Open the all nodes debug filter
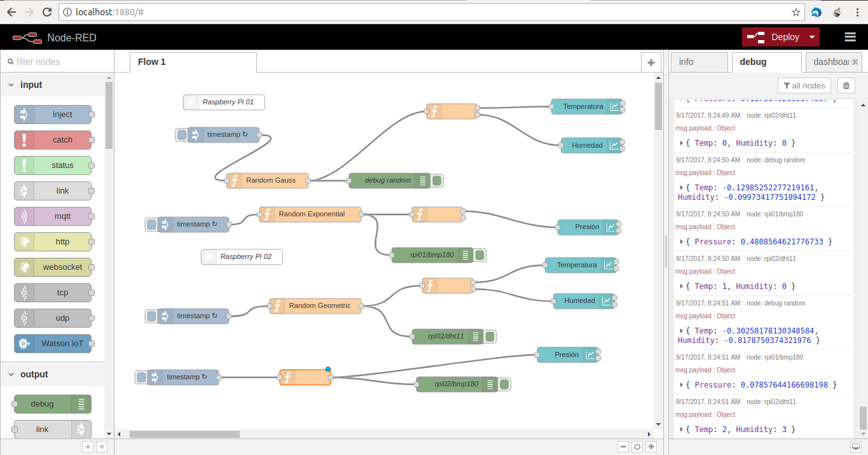The height and width of the screenshot is (455, 868). tap(804, 86)
